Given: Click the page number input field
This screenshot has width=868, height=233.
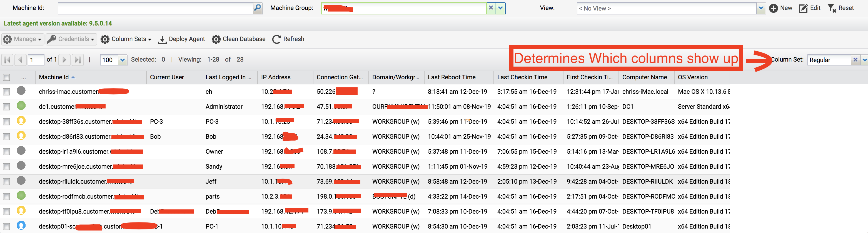Looking at the screenshot, I should pyautogui.click(x=36, y=60).
